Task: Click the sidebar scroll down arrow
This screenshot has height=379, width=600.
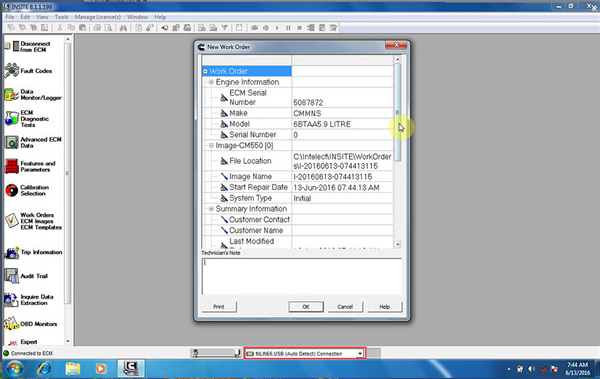Action: click(x=68, y=341)
